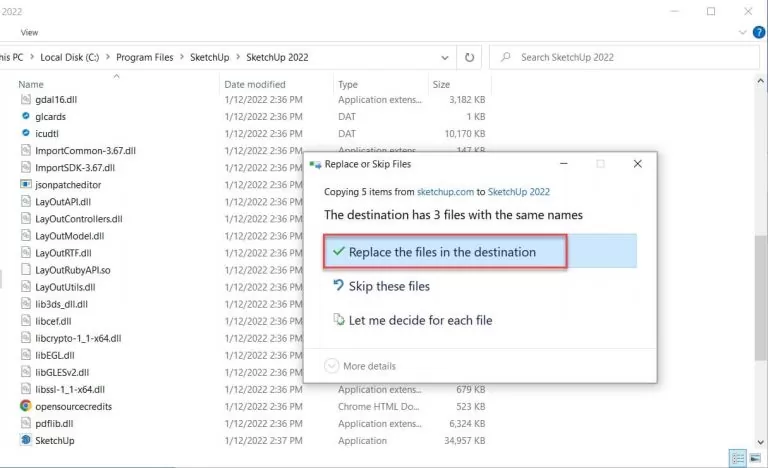
Task: Open the sketchup.com source link
Action: click(x=444, y=192)
